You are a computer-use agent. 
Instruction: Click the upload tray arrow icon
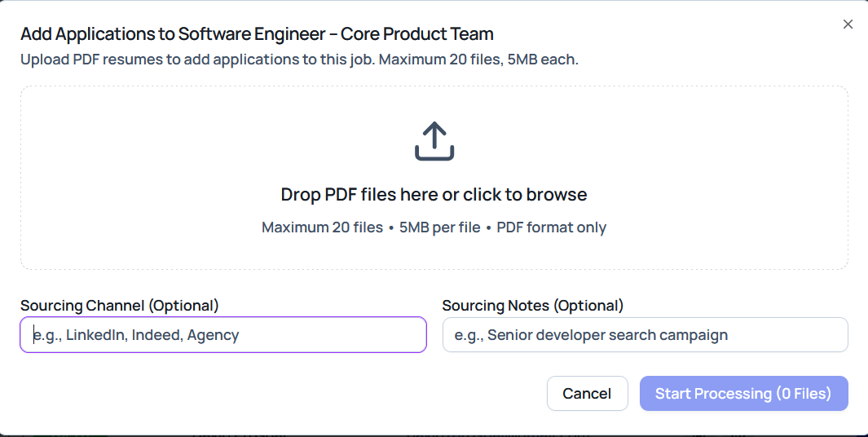coord(434,141)
